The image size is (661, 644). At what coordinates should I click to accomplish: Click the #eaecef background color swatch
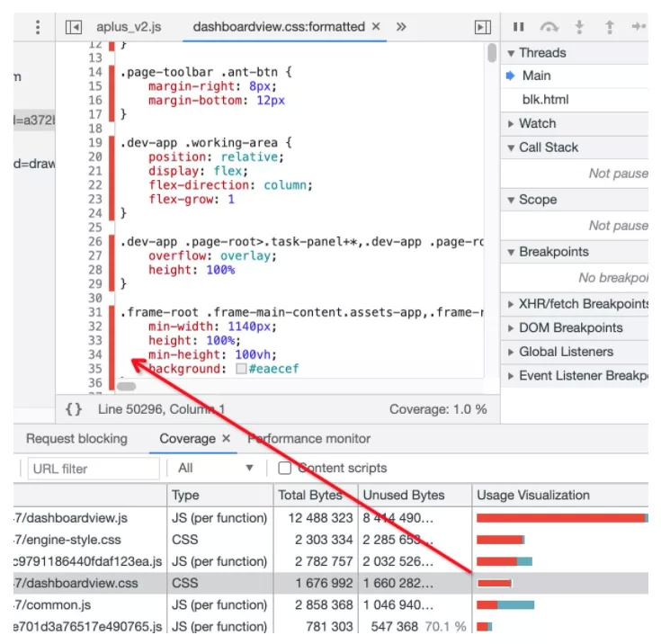pos(241,370)
